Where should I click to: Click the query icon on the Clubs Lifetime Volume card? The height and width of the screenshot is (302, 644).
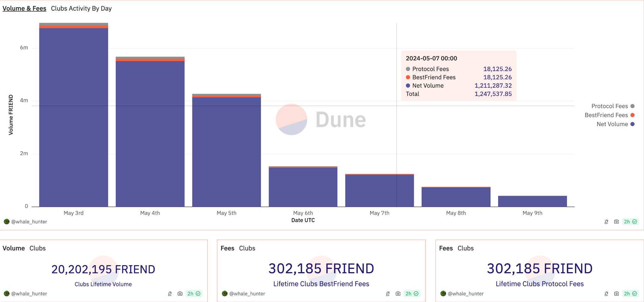(x=170, y=294)
